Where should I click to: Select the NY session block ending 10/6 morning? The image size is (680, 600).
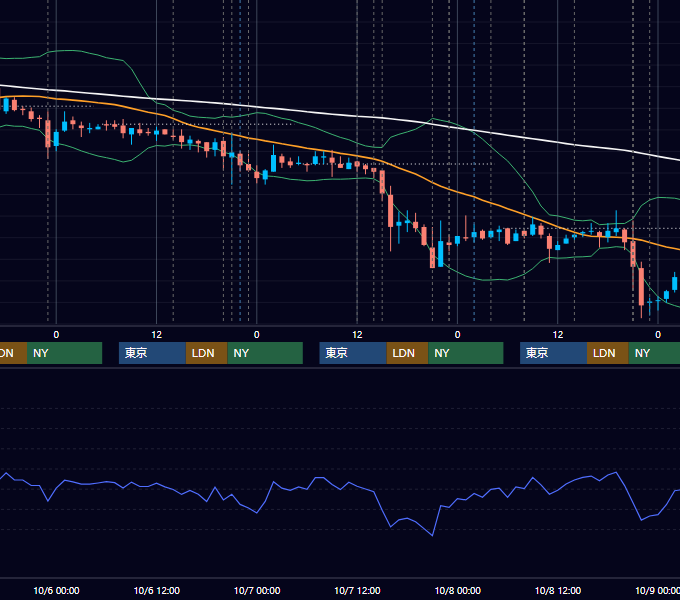64,353
